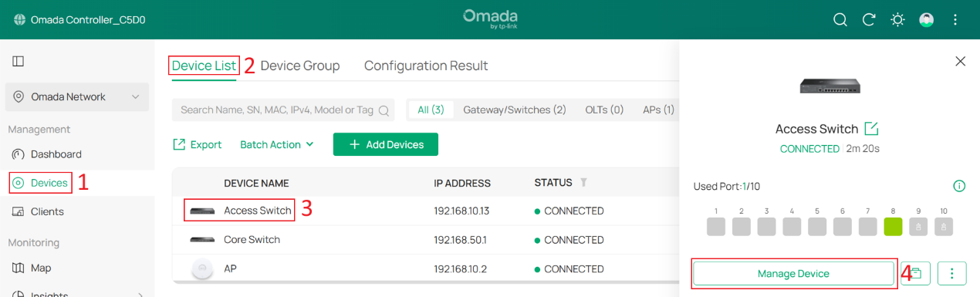Click the Used Port info icon

(x=959, y=186)
